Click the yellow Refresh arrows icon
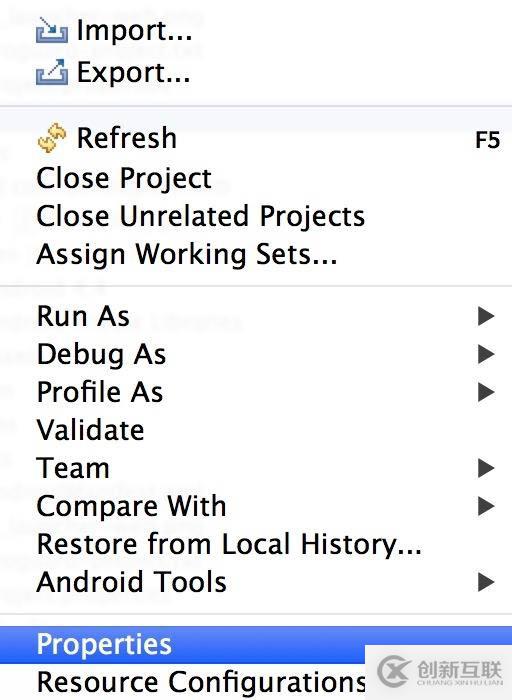 [x=52, y=138]
